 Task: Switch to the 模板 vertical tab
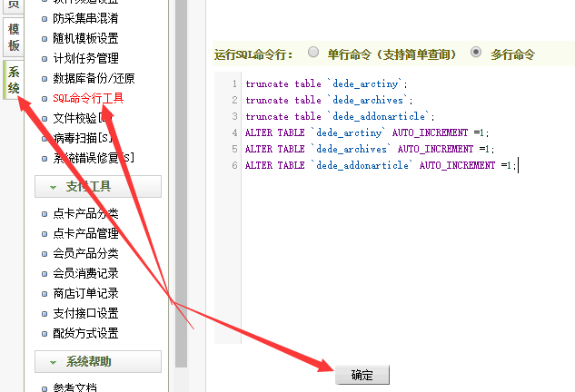(x=14, y=37)
